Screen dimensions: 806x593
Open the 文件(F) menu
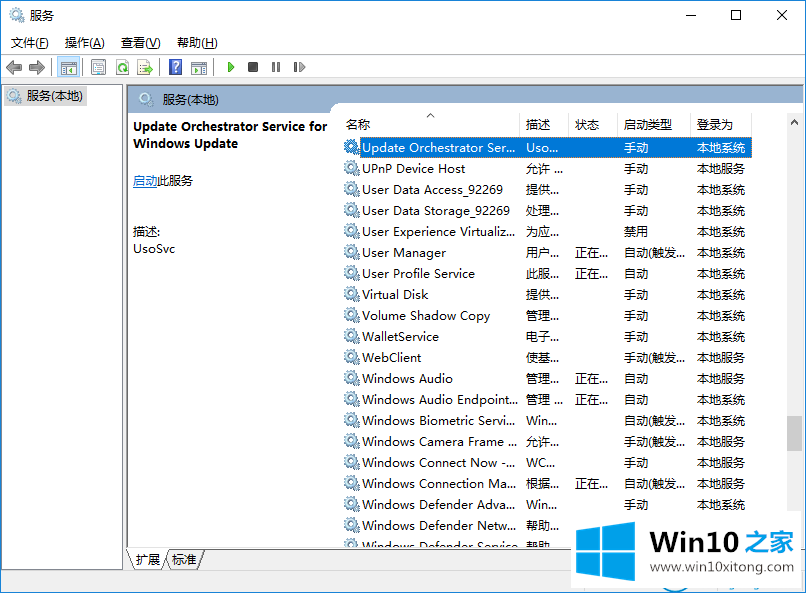tap(30, 43)
